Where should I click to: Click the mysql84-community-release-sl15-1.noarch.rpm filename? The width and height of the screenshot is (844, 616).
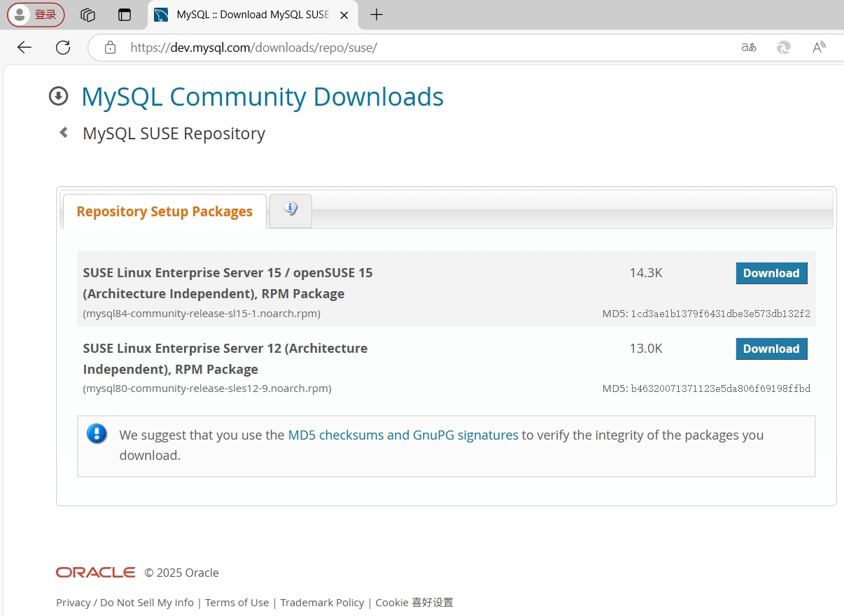pos(202,314)
